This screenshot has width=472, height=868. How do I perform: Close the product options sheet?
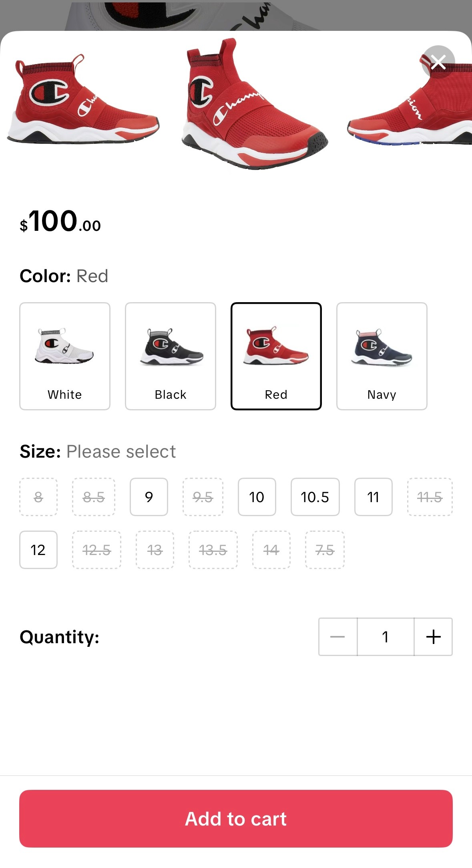(438, 63)
